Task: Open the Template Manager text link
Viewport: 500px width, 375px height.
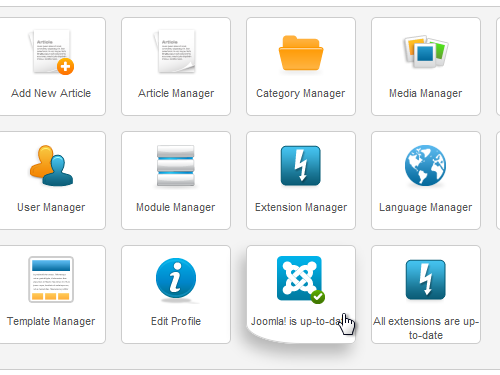Action: coord(51,321)
